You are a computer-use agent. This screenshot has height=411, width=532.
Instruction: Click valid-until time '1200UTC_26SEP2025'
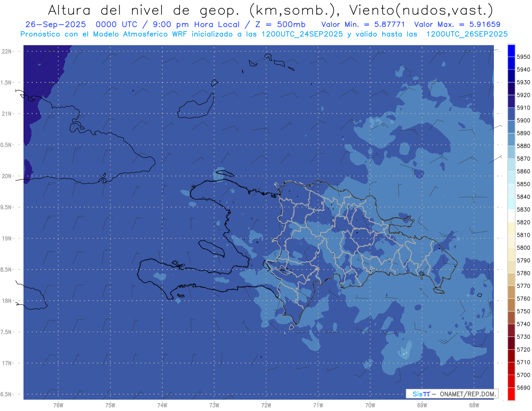click(467, 34)
